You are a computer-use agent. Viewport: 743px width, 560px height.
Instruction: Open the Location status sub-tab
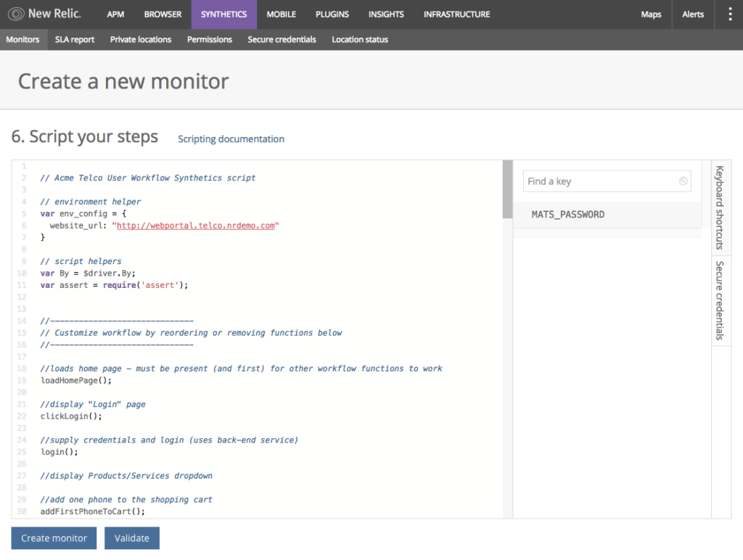tap(360, 39)
